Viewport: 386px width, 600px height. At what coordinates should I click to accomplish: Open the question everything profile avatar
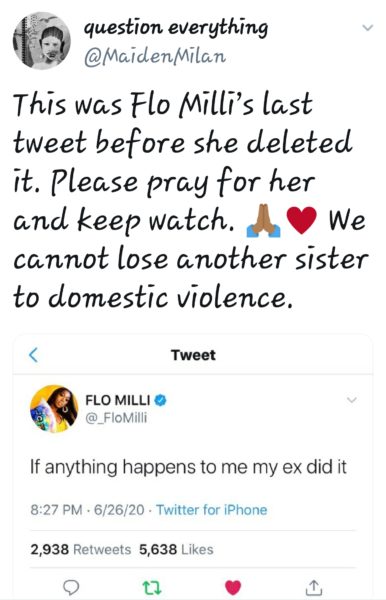42,41
